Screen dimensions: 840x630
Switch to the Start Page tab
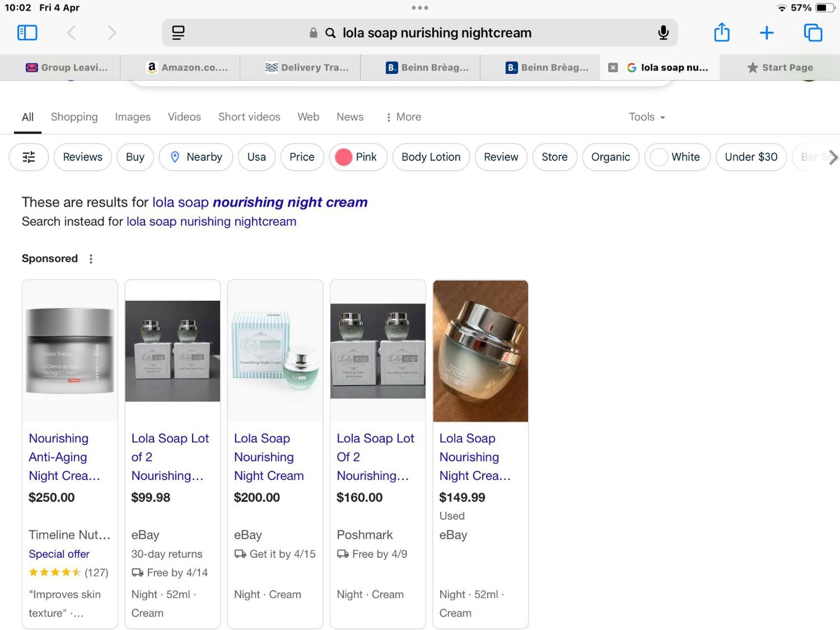(780, 67)
